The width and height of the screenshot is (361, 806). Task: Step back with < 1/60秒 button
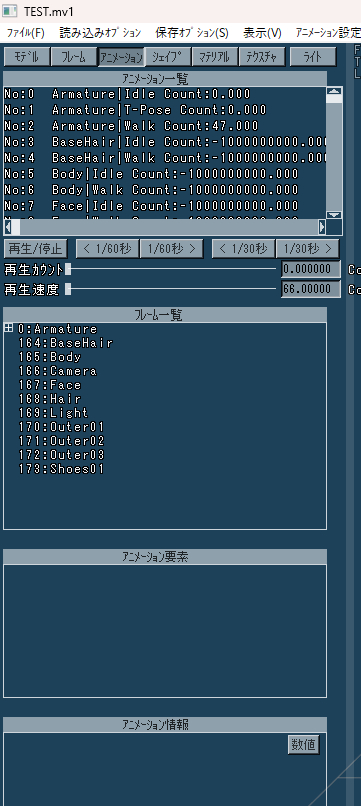click(107, 249)
